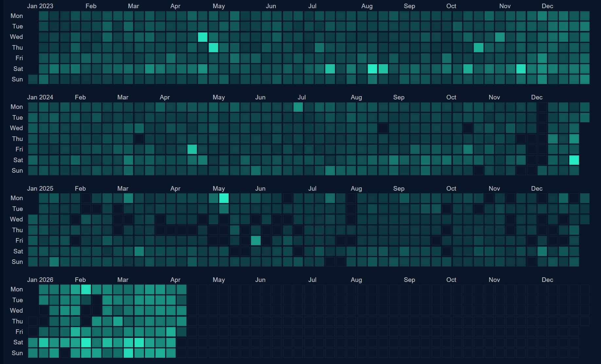Pick the Feb label in the 2026 heatmap
601x364 pixels.
[80, 280]
